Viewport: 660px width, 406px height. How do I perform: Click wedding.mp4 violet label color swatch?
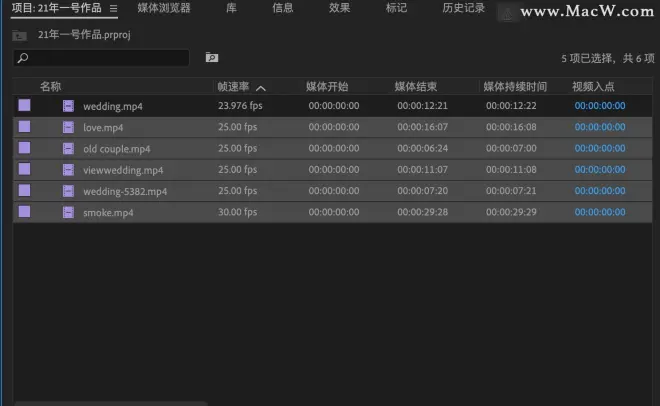24,105
